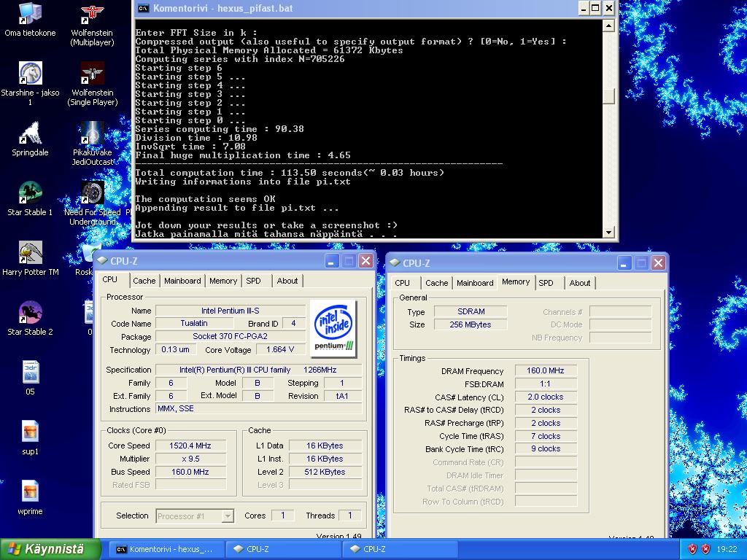Click the CAS# Latency 2.0 clocks value
This screenshot has width=747, height=560.
click(x=546, y=397)
